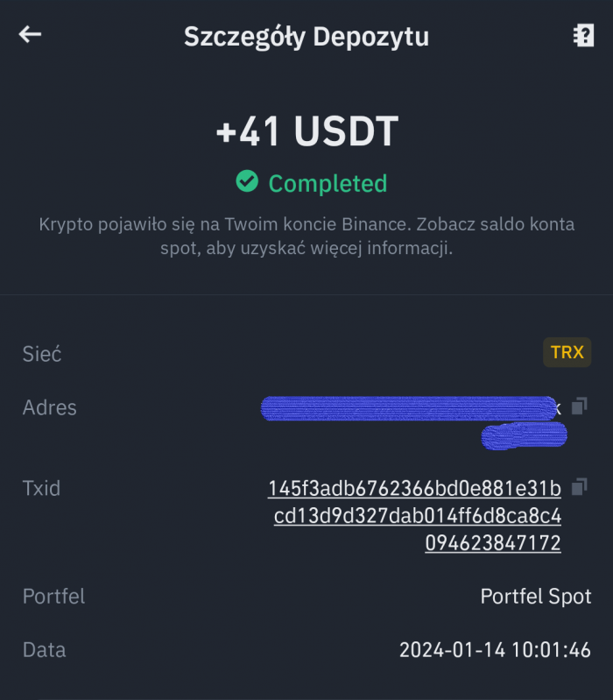The height and width of the screenshot is (700, 613).
Task: Click the green Completed checkmark icon
Action: point(247,182)
